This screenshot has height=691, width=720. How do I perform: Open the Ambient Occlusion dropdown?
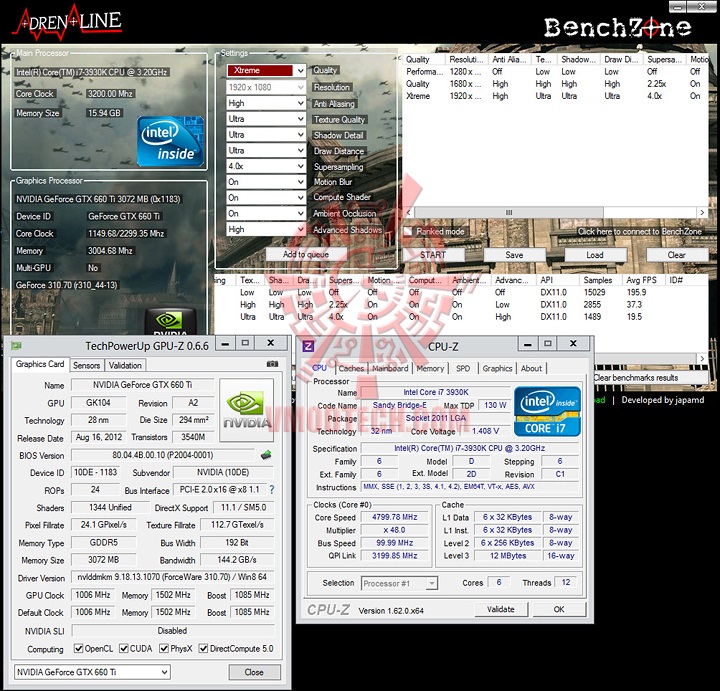pos(266,213)
